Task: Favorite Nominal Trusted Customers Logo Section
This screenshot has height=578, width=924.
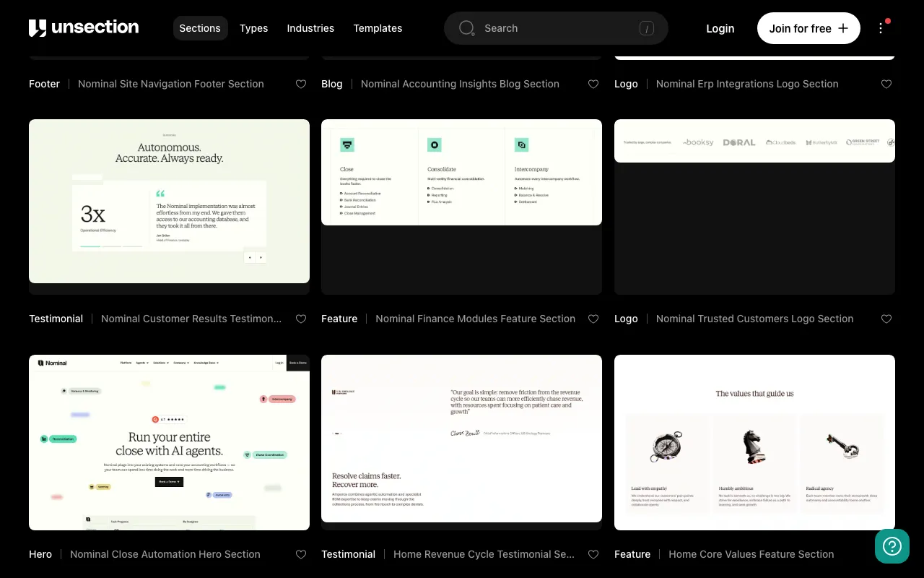Action: coord(886,319)
